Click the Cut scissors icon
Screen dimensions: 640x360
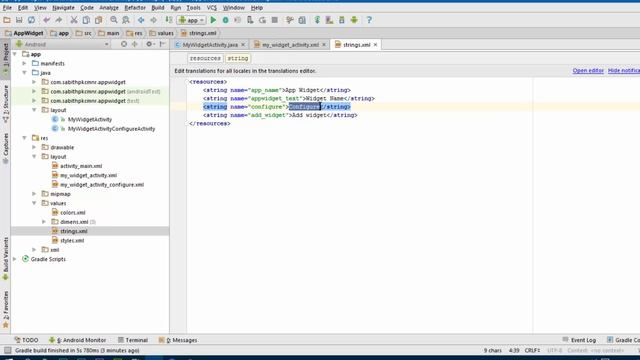[74, 20]
